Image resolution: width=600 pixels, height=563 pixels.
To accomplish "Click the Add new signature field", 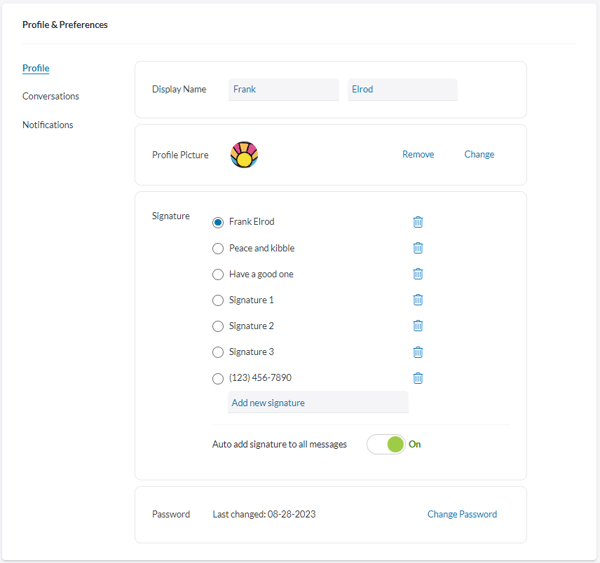I will tap(318, 402).
